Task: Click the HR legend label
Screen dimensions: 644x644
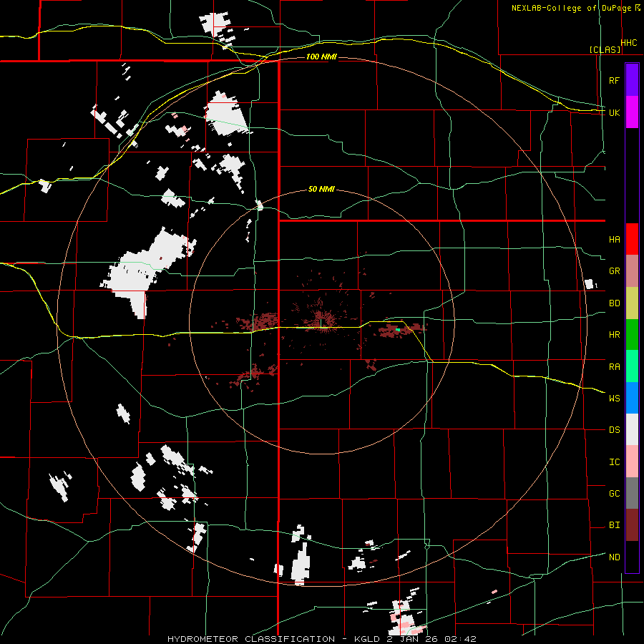Action: click(614, 335)
